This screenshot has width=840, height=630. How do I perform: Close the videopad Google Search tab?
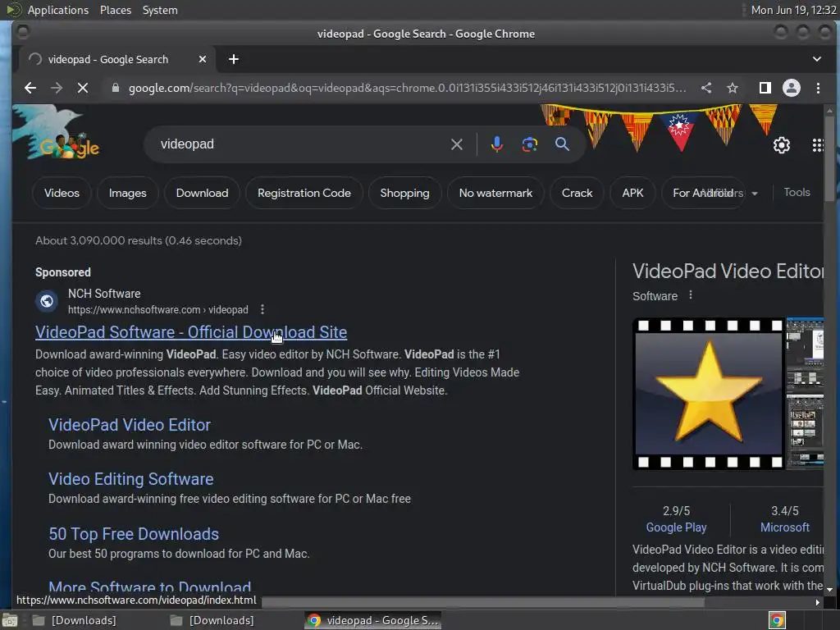click(203, 59)
